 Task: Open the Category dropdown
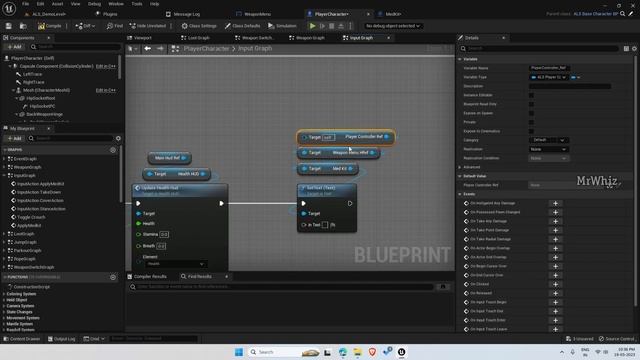point(549,140)
